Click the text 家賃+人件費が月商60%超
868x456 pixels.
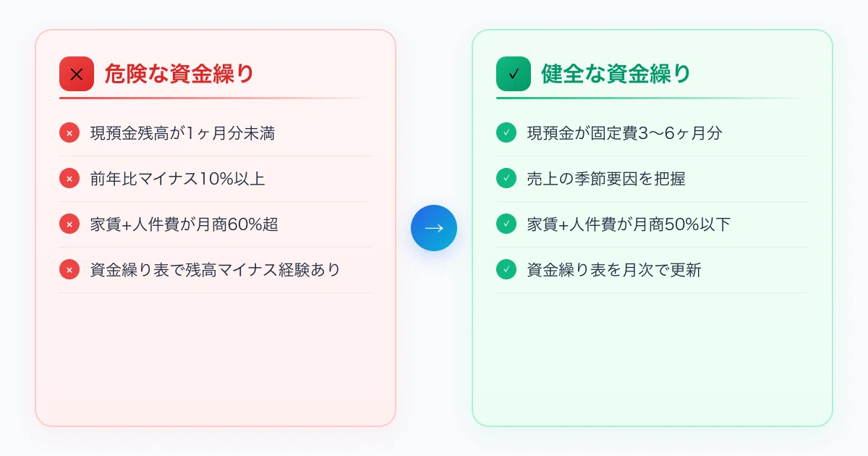click(x=184, y=224)
